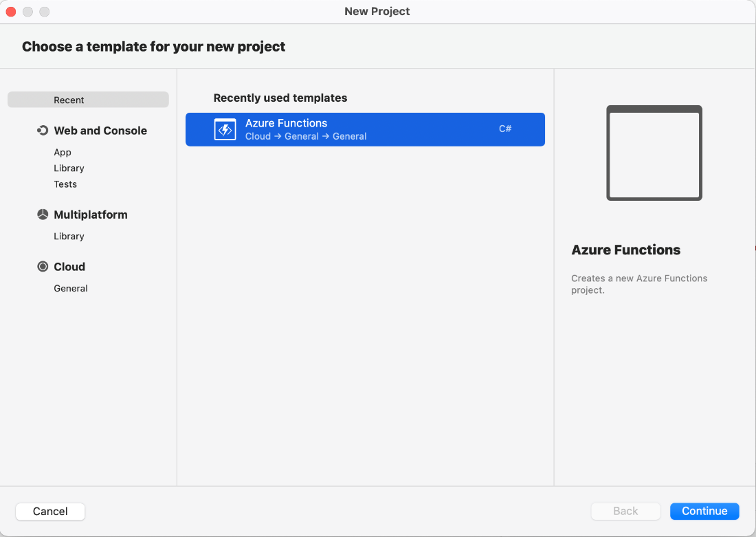Click the Cloud category icon
756x537 pixels.
pyautogui.click(x=43, y=266)
